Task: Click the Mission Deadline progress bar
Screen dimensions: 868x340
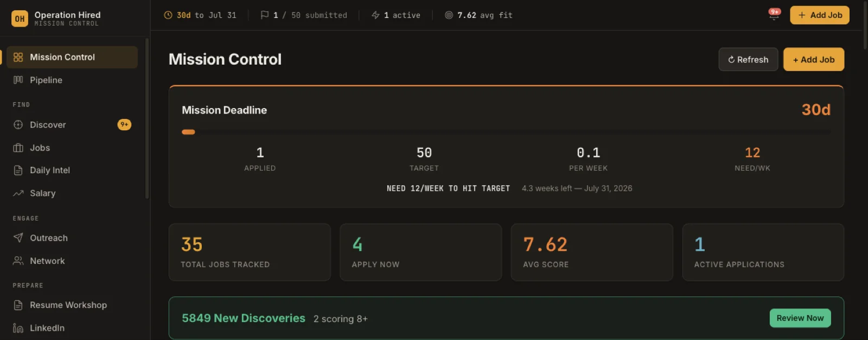Action: pos(506,132)
